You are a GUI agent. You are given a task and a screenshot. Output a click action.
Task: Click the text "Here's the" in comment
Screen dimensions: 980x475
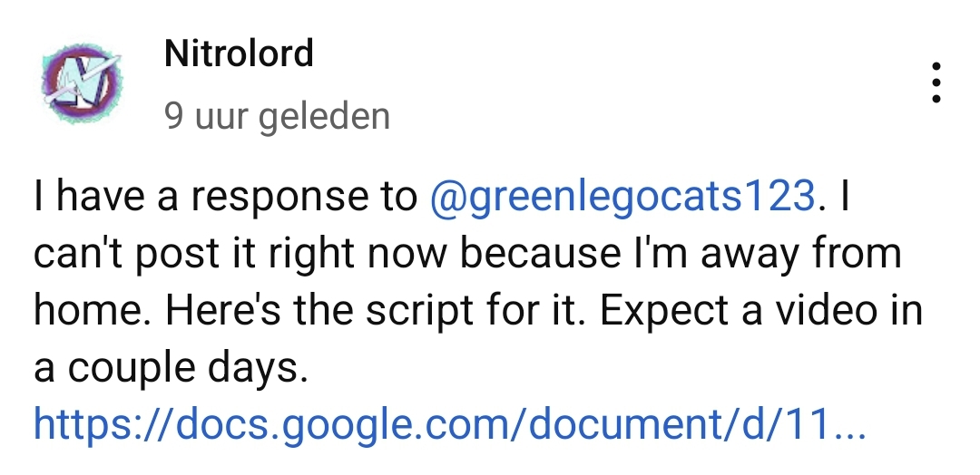point(272,311)
